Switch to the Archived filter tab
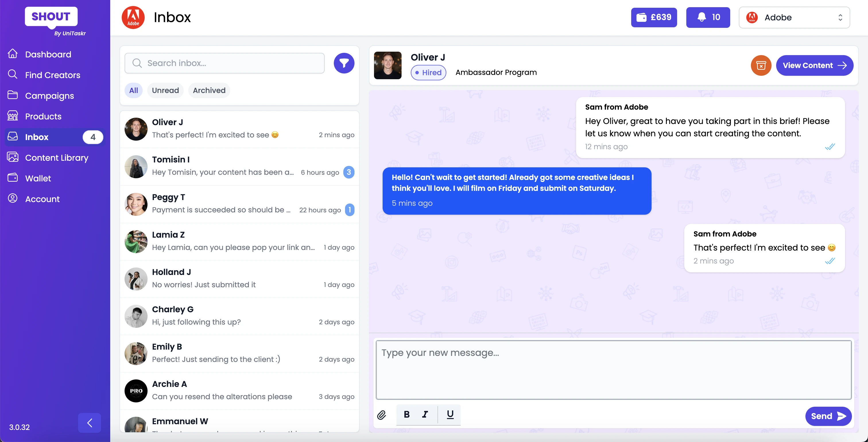Viewport: 868px width, 442px height. pos(209,90)
